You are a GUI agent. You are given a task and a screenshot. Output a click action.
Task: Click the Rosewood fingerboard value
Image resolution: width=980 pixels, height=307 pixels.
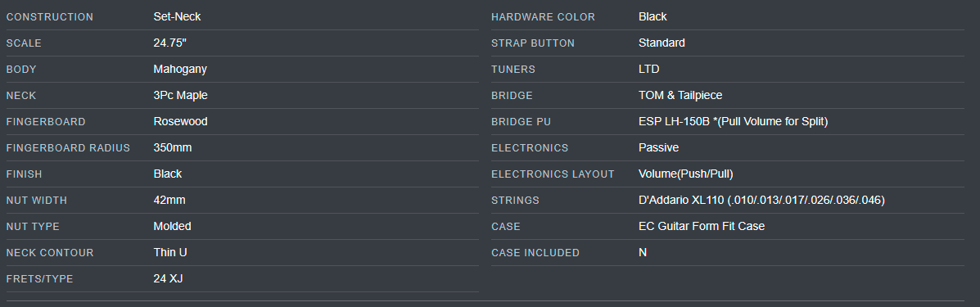pos(181,122)
